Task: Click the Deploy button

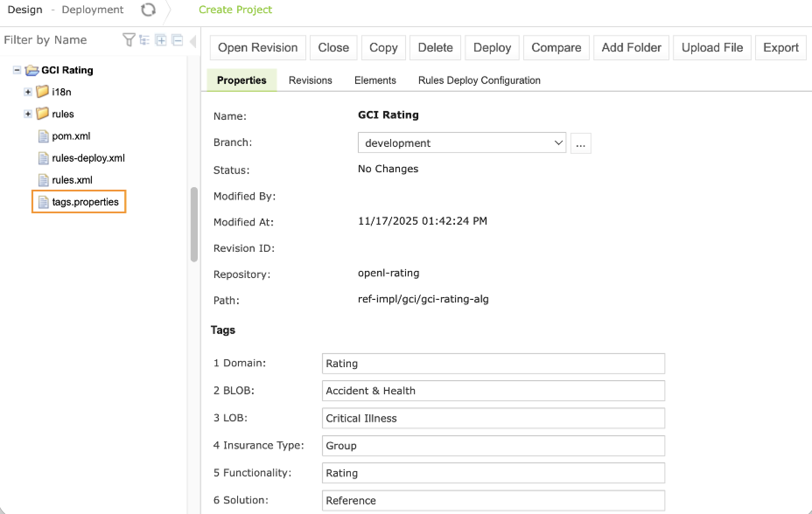Action: click(x=492, y=48)
